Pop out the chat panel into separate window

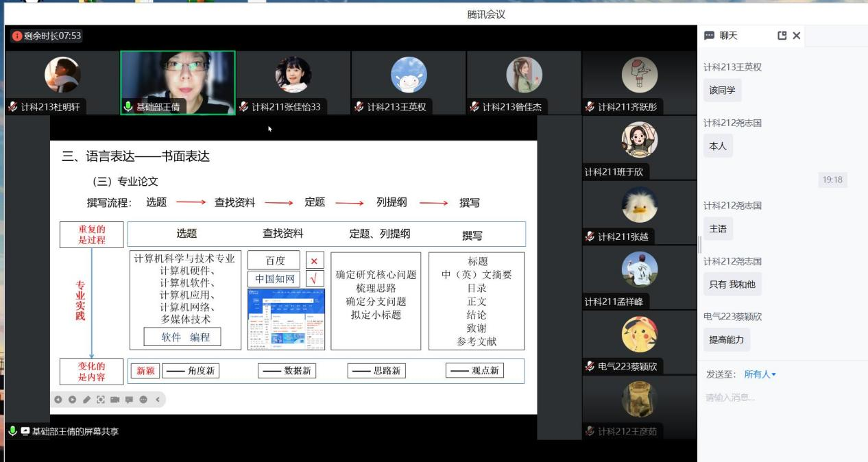(x=782, y=36)
